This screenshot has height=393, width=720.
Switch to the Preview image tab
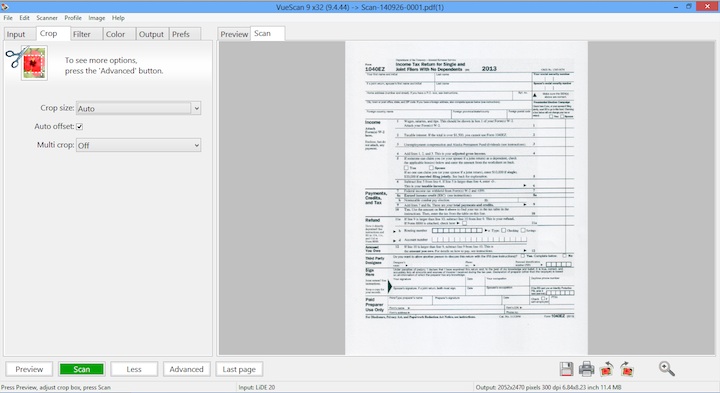(234, 34)
